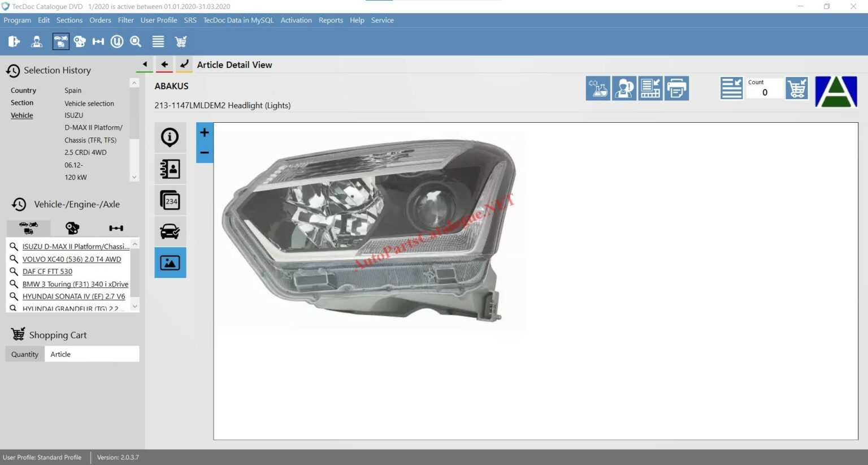868x465 pixels.
Task: Click the print icon above the headlight image
Action: (x=676, y=88)
